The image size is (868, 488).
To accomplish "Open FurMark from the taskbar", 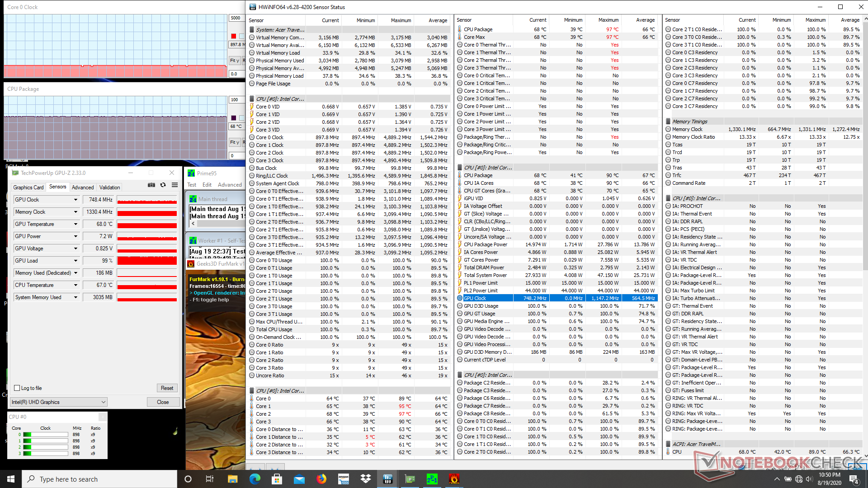I will pos(454,479).
